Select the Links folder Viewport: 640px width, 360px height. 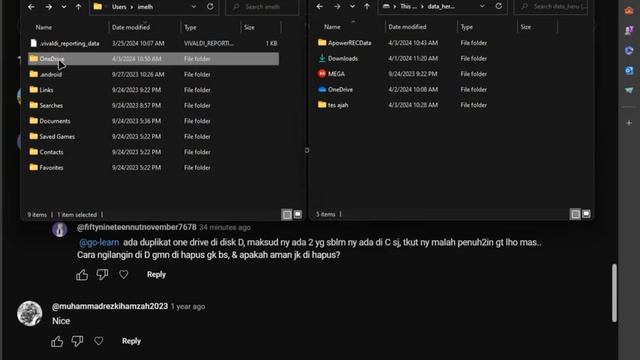tap(153, 90)
